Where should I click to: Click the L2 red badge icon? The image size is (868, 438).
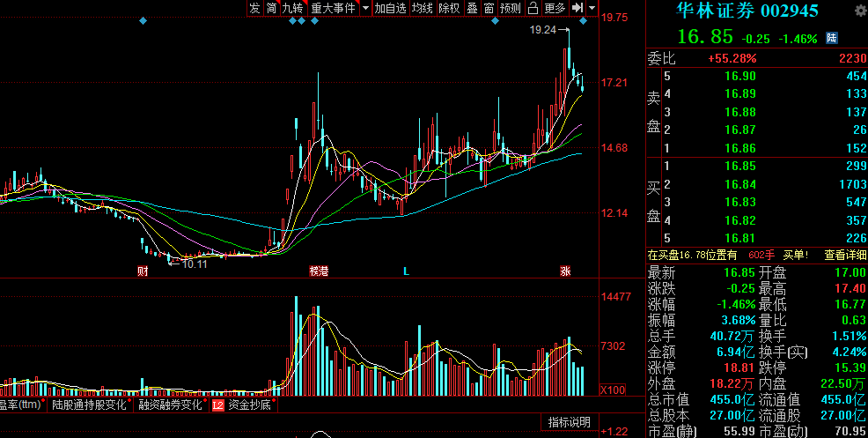217,405
